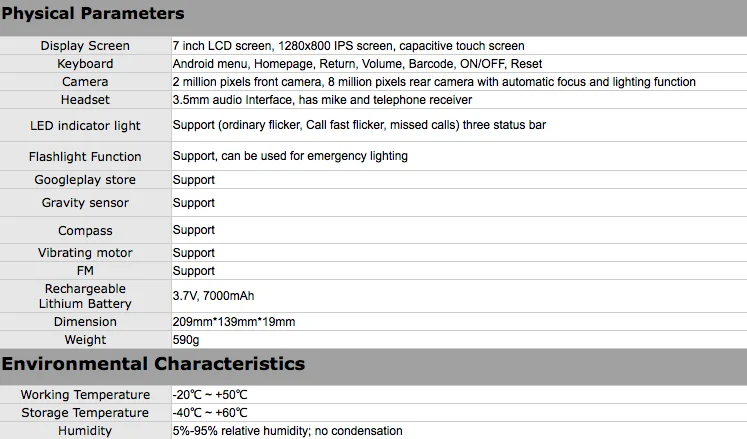This screenshot has width=747, height=439.
Task: Click the emergency lighting support text
Action: pos(290,157)
